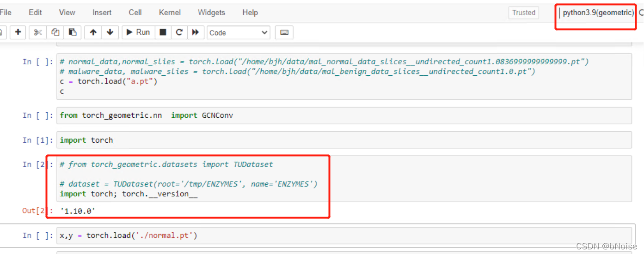Image resolution: width=644 pixels, height=254 pixels.
Task: Open the Cell menu
Action: pyautogui.click(x=135, y=12)
